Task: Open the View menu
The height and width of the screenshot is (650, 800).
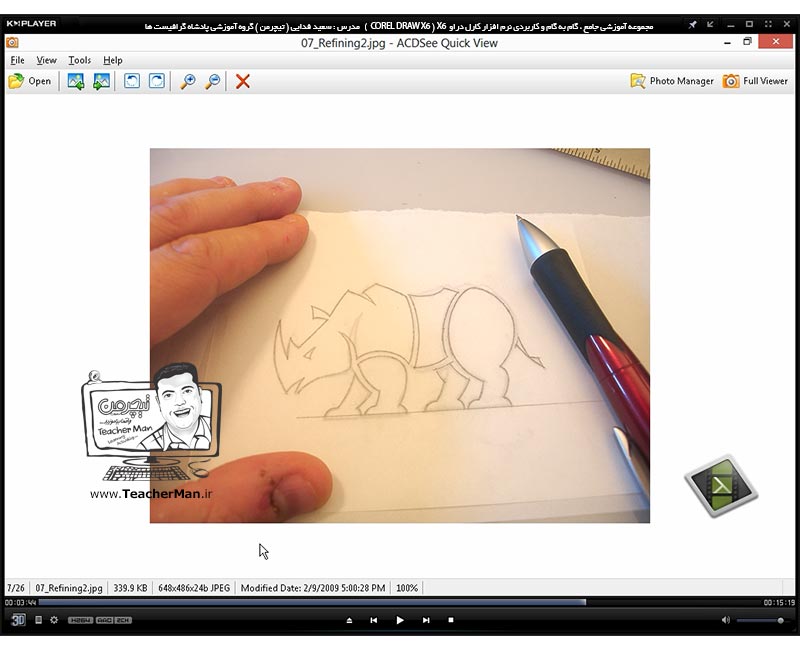Action: click(46, 60)
